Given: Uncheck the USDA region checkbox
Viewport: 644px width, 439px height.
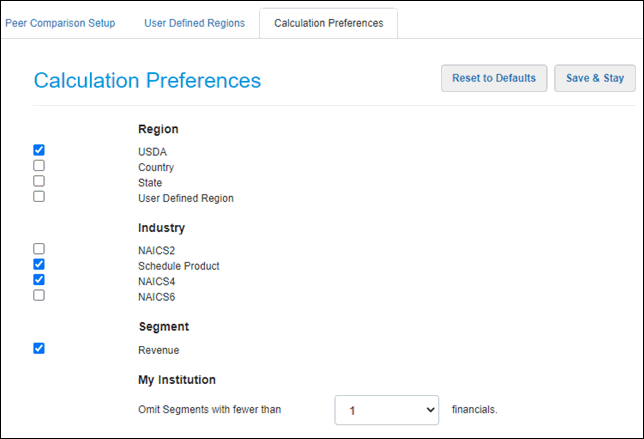Looking at the screenshot, I should pyautogui.click(x=39, y=150).
